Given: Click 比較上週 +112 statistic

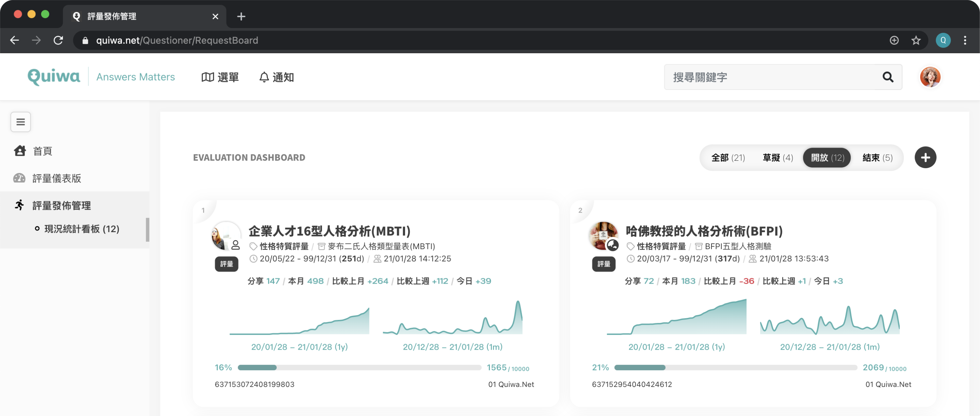Looking at the screenshot, I should 422,281.
